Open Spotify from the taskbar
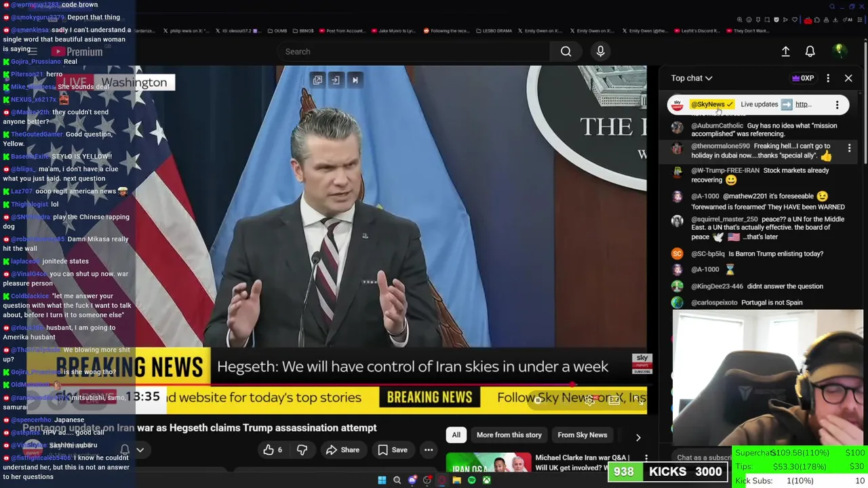Screen dimensions: 868x488 click(472, 481)
